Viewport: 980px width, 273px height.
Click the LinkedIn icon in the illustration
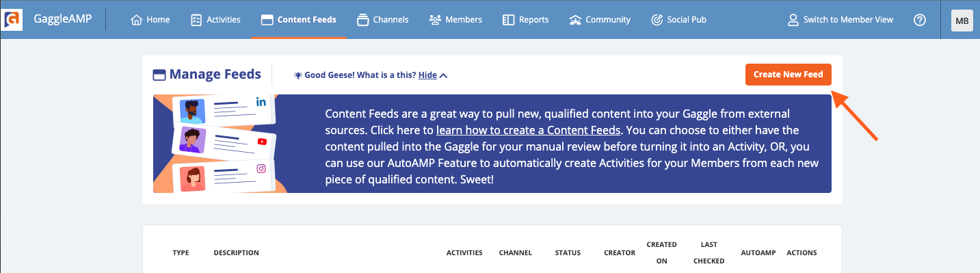click(x=261, y=102)
